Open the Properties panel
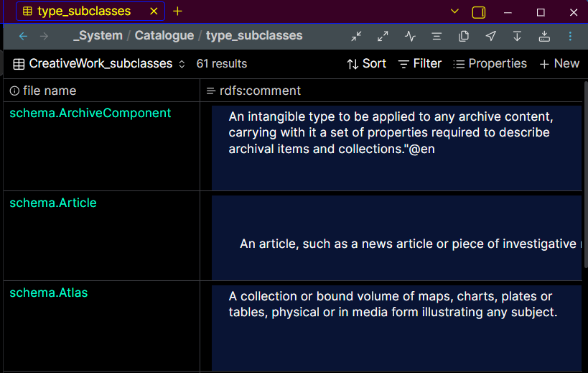Screen dimensions: 588x373 [490, 64]
